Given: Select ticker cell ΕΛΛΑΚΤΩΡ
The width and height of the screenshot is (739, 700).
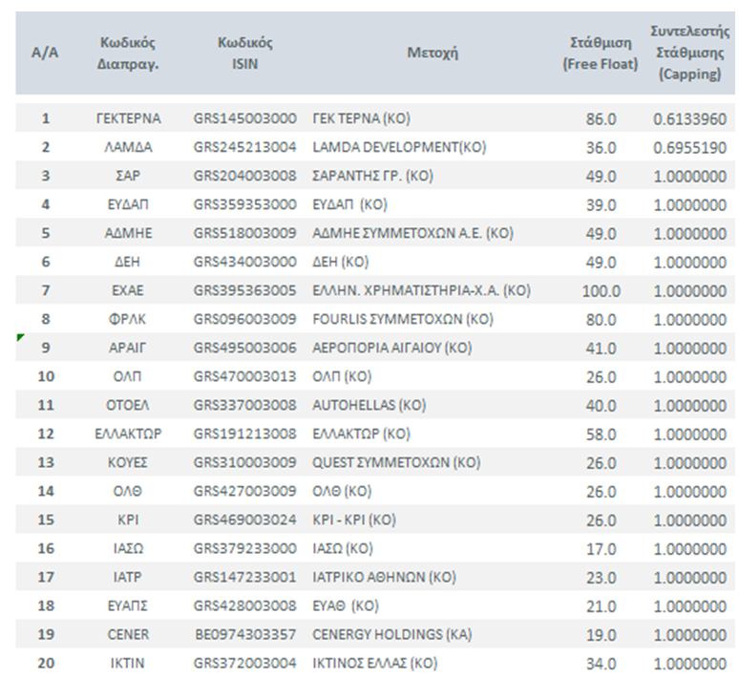Looking at the screenshot, I should [x=128, y=434].
